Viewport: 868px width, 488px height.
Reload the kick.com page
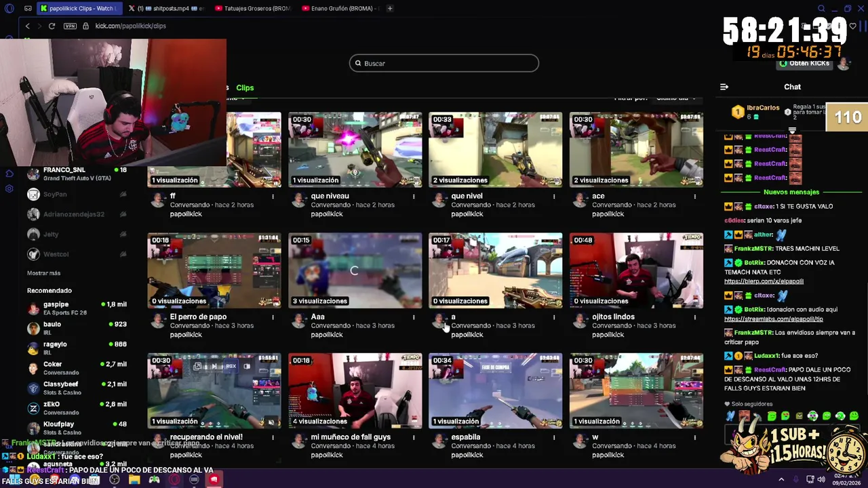pyautogui.click(x=52, y=26)
